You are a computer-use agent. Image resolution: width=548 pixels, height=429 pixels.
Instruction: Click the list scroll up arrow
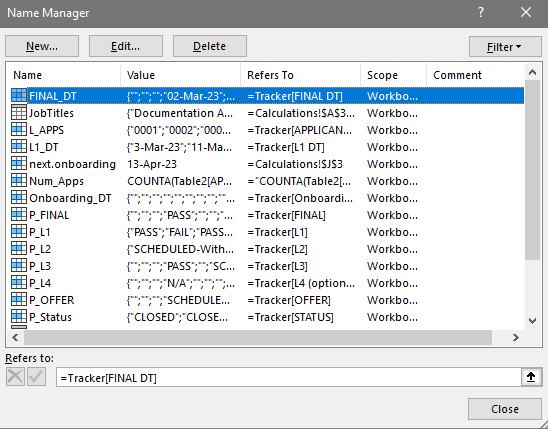point(532,72)
